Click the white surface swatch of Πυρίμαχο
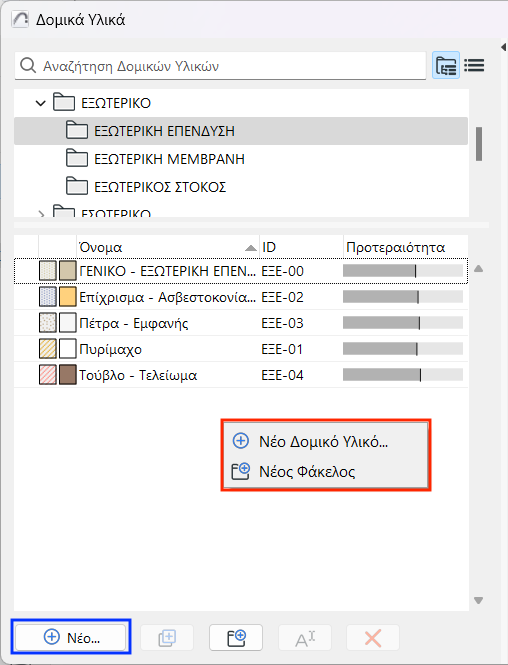The image size is (508, 665). 68,349
